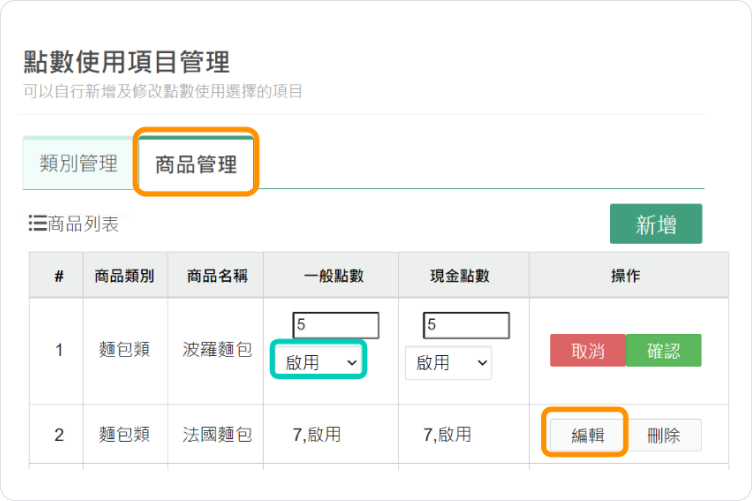This screenshot has width=752, height=501.
Task: Click the green 新增 button
Action: tap(656, 224)
